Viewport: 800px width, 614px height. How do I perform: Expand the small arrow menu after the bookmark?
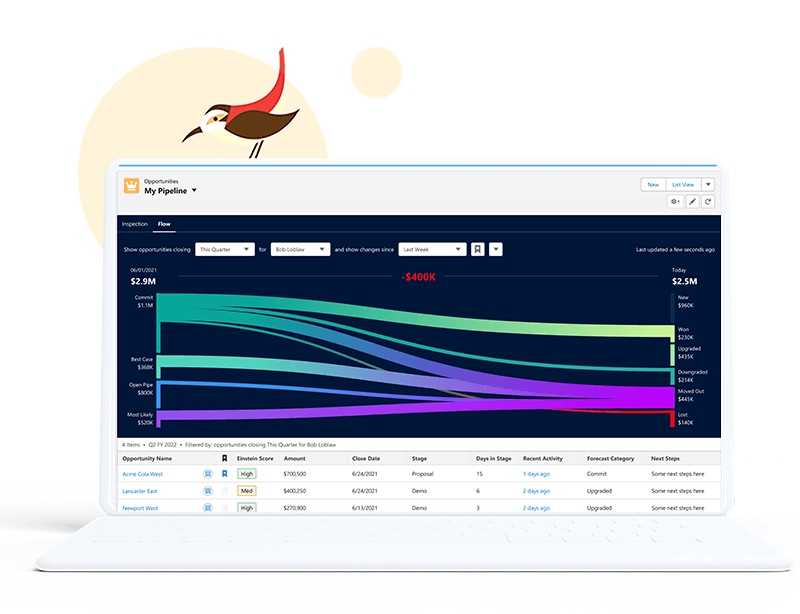496,250
